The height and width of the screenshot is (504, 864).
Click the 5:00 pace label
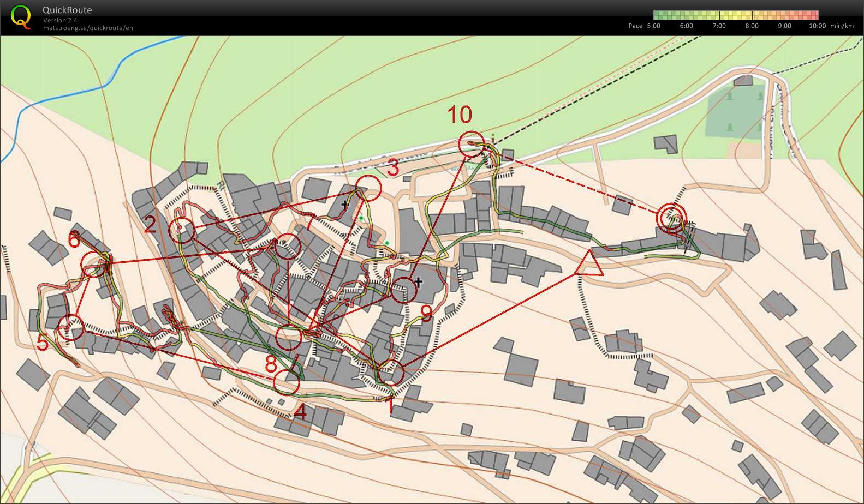654,26
